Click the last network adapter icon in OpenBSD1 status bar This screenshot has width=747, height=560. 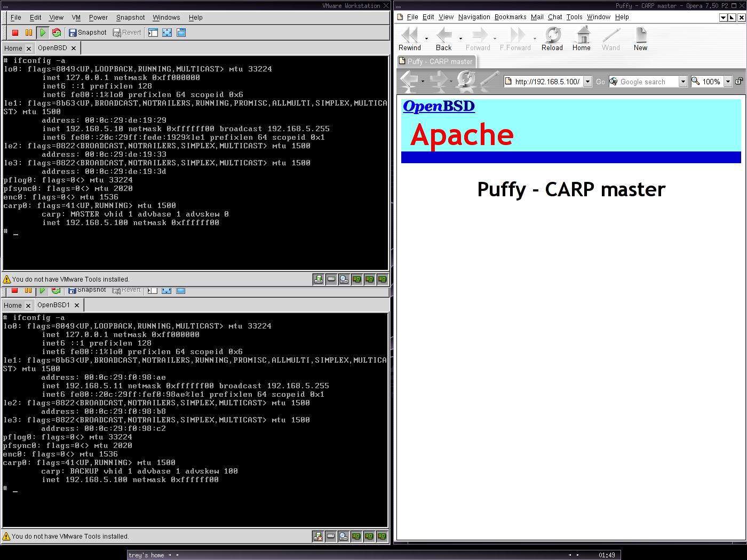(382, 537)
